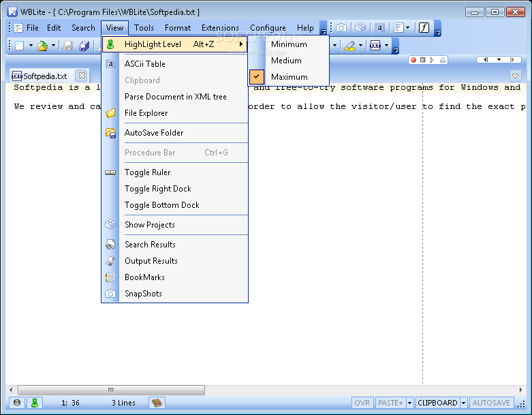Viewport: 532px width, 415px height.
Task: Open dropdown arrow next to new document icon
Action: click(31, 46)
